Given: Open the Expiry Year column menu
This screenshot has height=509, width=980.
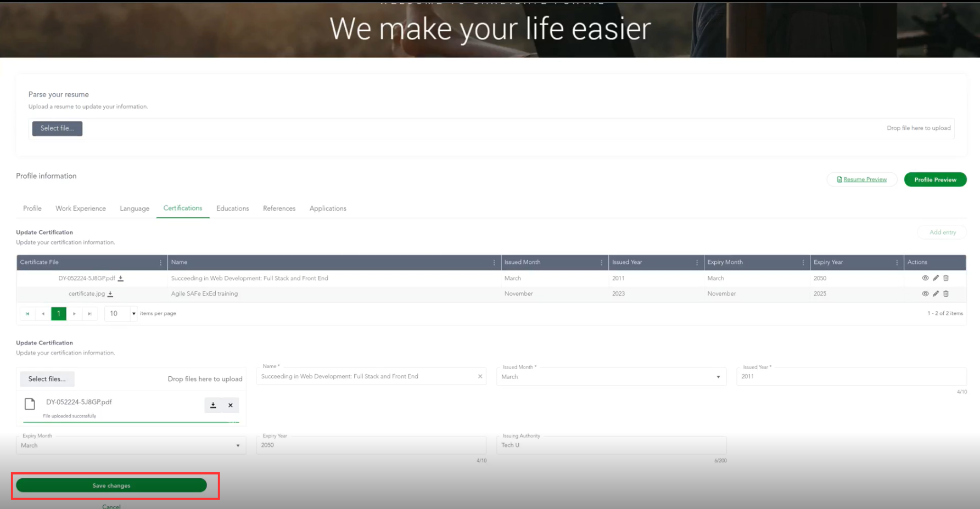Looking at the screenshot, I should point(897,263).
